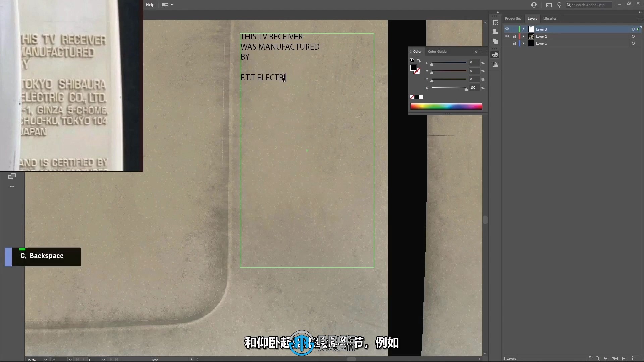
Task: Switch to the Properties tab
Action: [513, 18]
